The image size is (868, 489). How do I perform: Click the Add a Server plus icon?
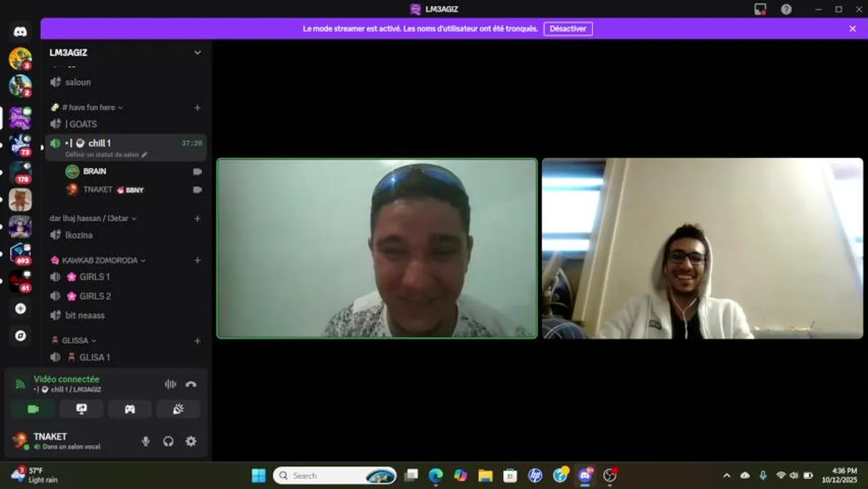pos(20,308)
